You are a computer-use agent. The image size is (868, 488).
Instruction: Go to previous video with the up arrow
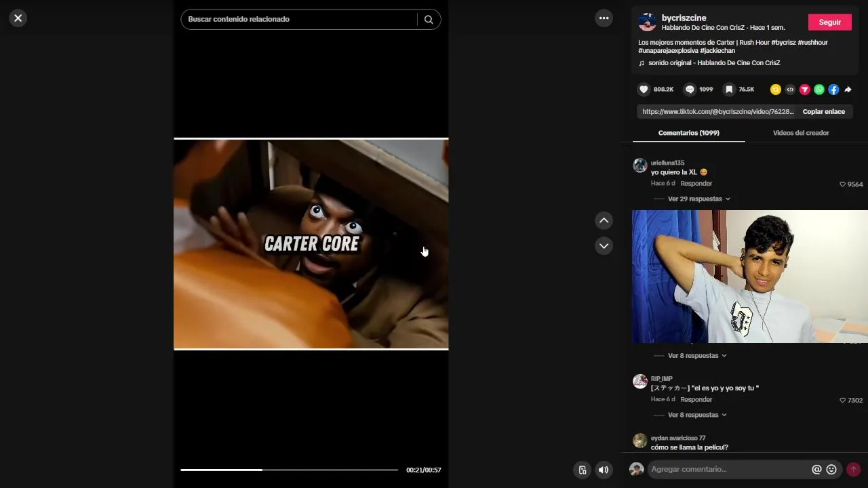coord(604,220)
